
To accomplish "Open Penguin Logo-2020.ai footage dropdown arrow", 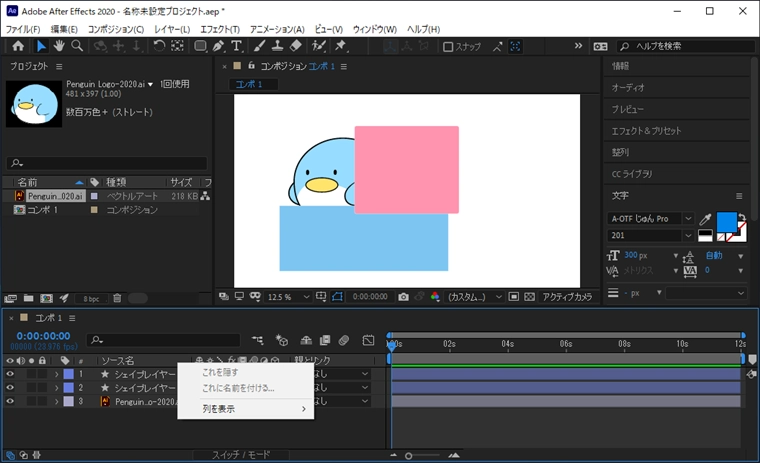I will click(x=150, y=84).
